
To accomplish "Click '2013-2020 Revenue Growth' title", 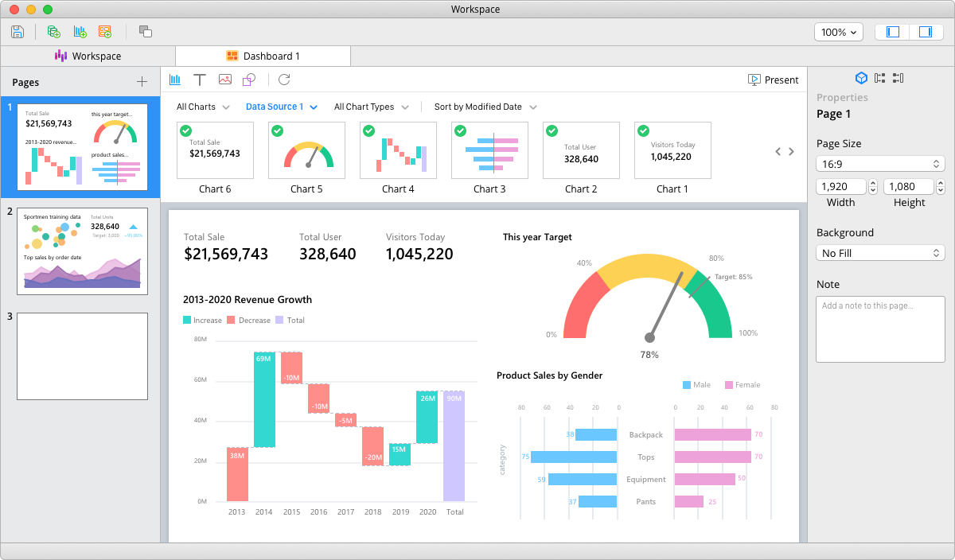I will coord(248,300).
